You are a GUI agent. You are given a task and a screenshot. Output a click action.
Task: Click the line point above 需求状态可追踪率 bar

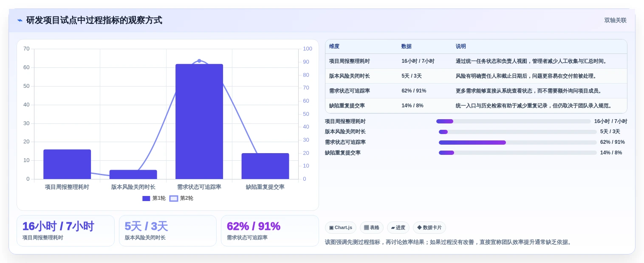199,61
